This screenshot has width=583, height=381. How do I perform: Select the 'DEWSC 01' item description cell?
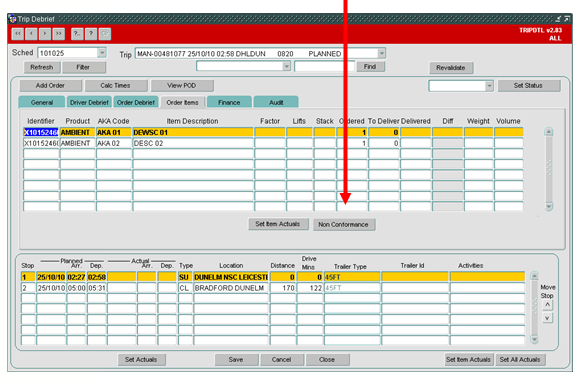pos(193,132)
